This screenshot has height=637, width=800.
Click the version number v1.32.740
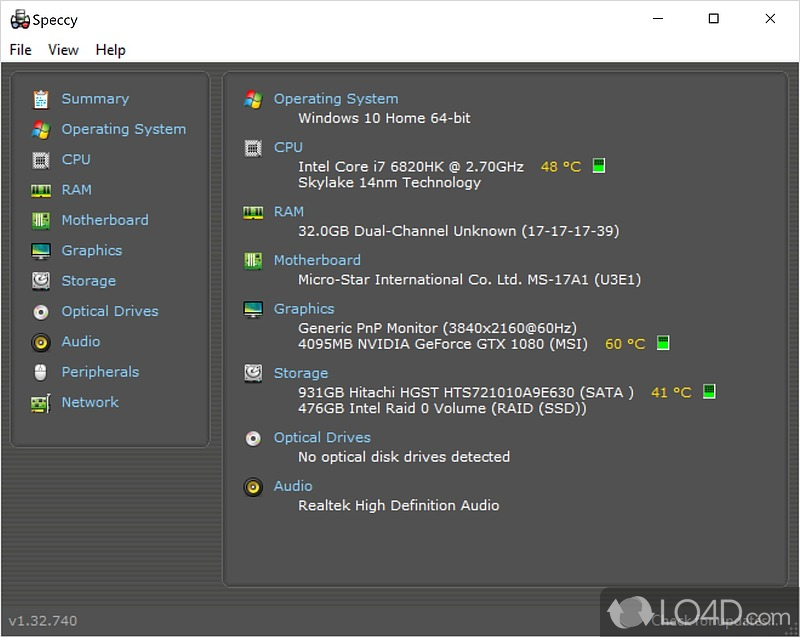coord(43,621)
